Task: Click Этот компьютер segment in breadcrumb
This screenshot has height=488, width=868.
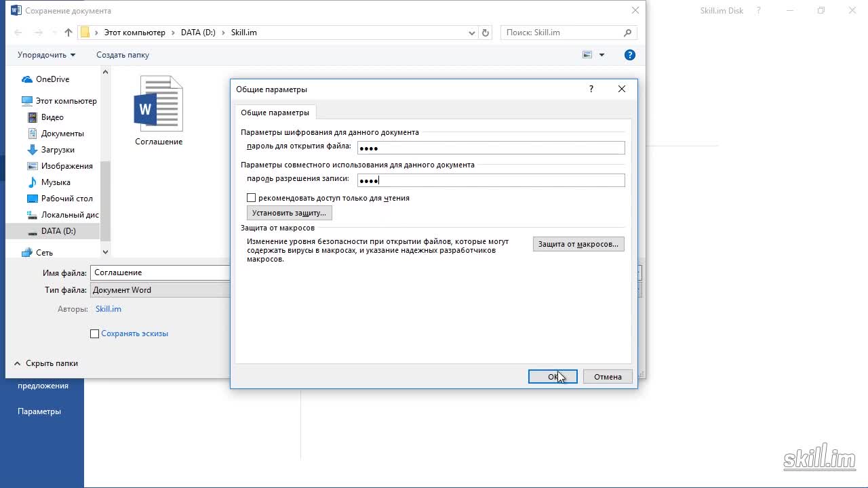Action: click(x=135, y=33)
